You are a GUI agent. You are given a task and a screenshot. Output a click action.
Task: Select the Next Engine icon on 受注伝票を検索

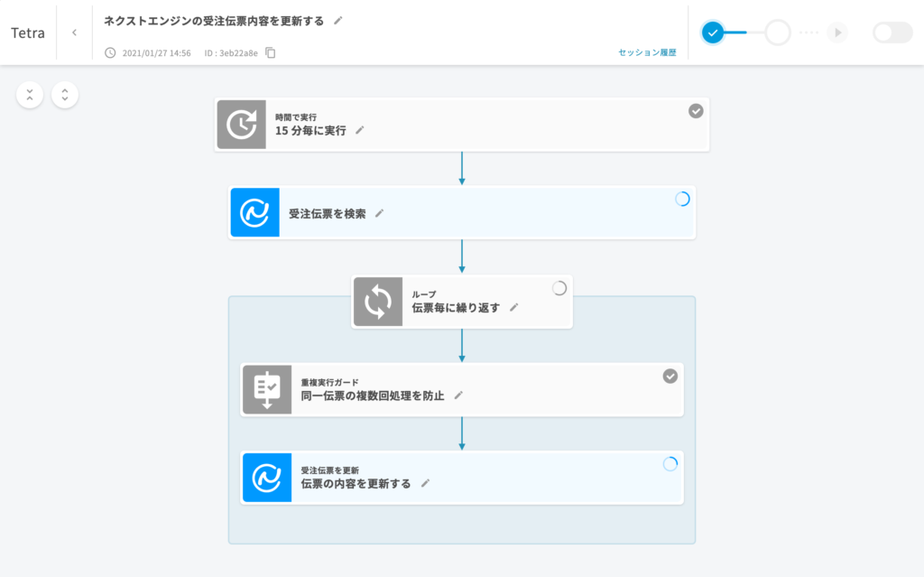click(x=255, y=212)
